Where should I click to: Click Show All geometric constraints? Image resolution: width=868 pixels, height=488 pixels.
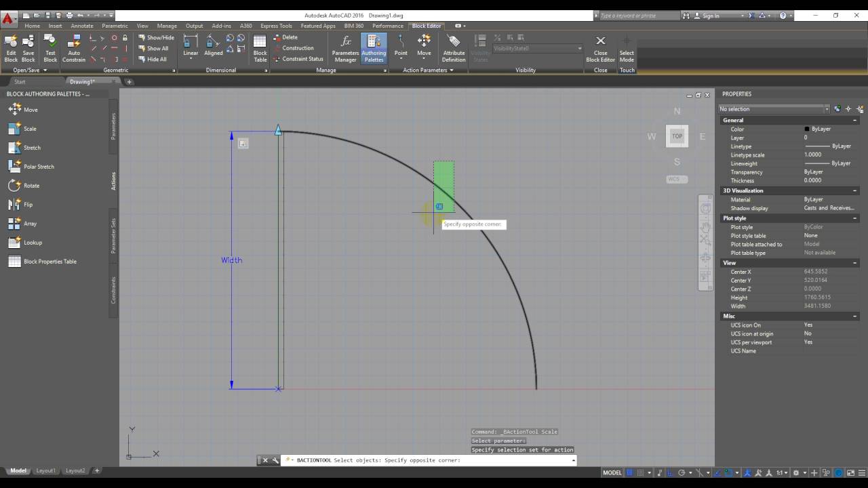(154, 49)
